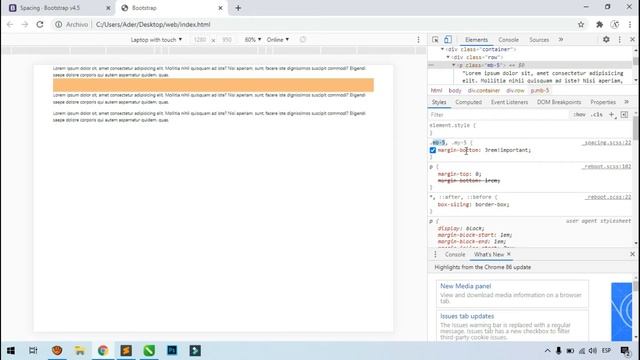Open the Chrome extensions puzzle icon
The width and height of the screenshot is (640, 360).
click(x=599, y=24)
